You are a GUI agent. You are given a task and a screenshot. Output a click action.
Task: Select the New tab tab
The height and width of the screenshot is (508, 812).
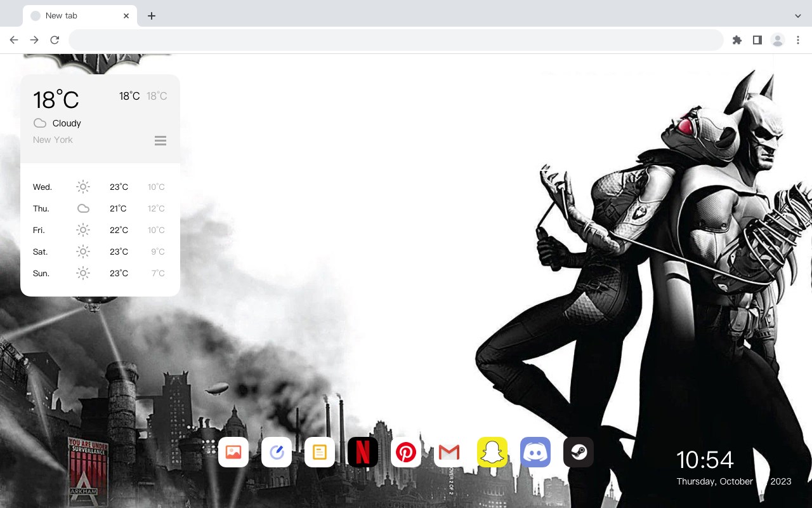click(80, 15)
